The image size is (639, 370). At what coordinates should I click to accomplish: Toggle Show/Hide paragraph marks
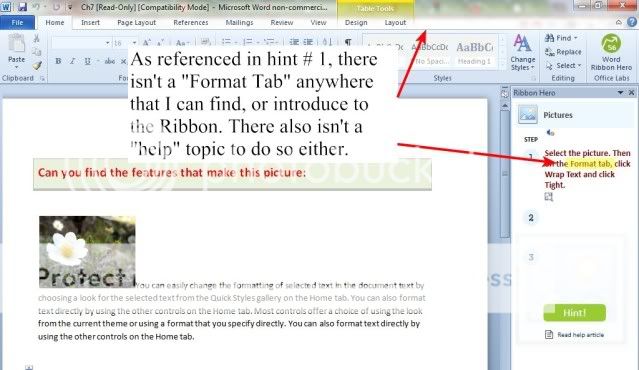pyautogui.click(x=348, y=42)
